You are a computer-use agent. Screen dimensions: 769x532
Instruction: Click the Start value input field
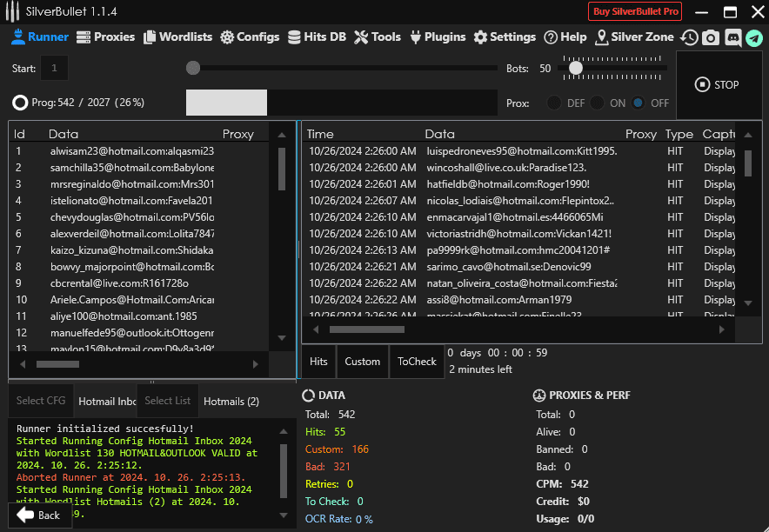coord(54,68)
